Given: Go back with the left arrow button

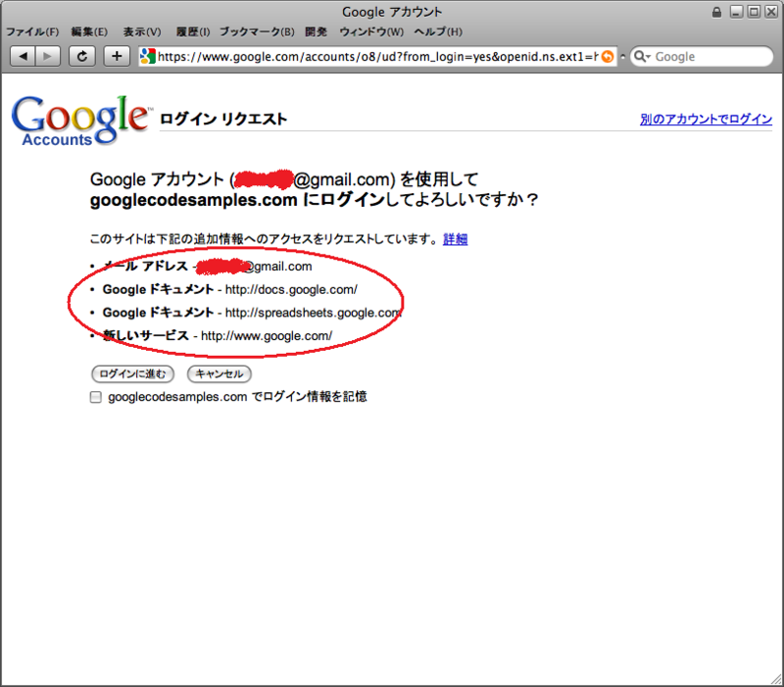Looking at the screenshot, I should [23, 56].
